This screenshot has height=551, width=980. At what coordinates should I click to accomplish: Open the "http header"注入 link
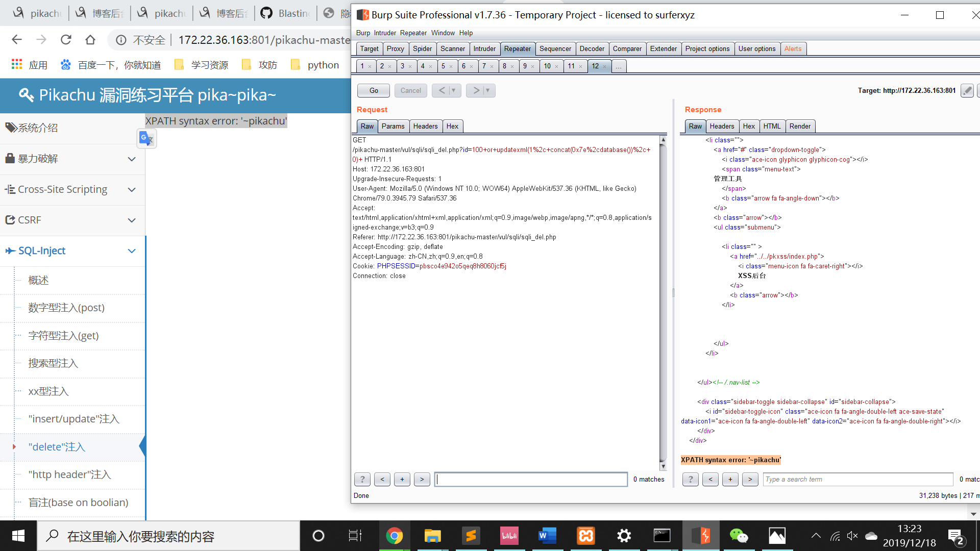(69, 474)
